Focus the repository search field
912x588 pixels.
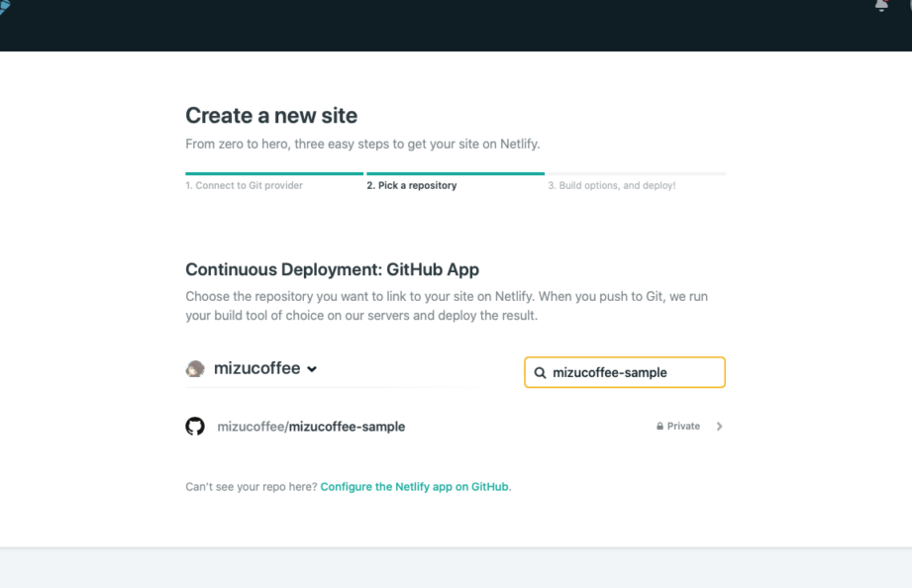[625, 372]
